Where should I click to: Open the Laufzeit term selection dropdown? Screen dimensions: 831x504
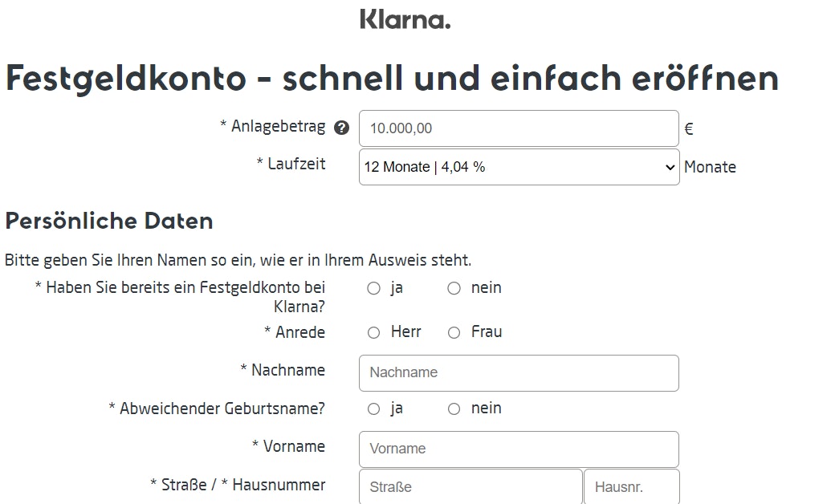click(x=518, y=167)
